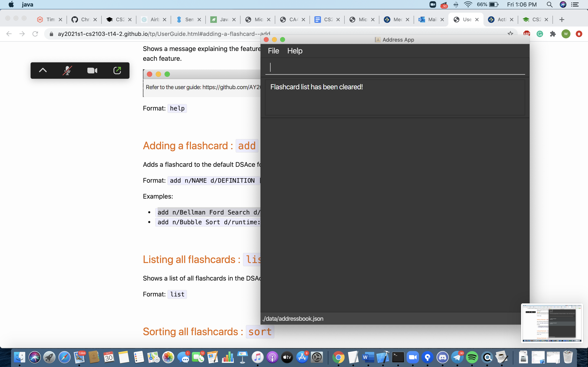Open File menu in Address App
Screen dimensions: 588x367
pyautogui.click(x=273, y=51)
